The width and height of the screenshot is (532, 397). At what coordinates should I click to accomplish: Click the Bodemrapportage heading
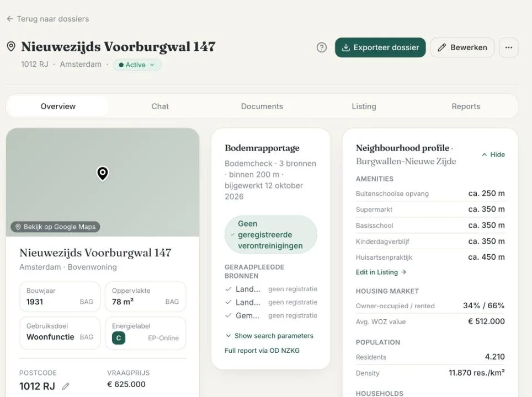(262, 148)
